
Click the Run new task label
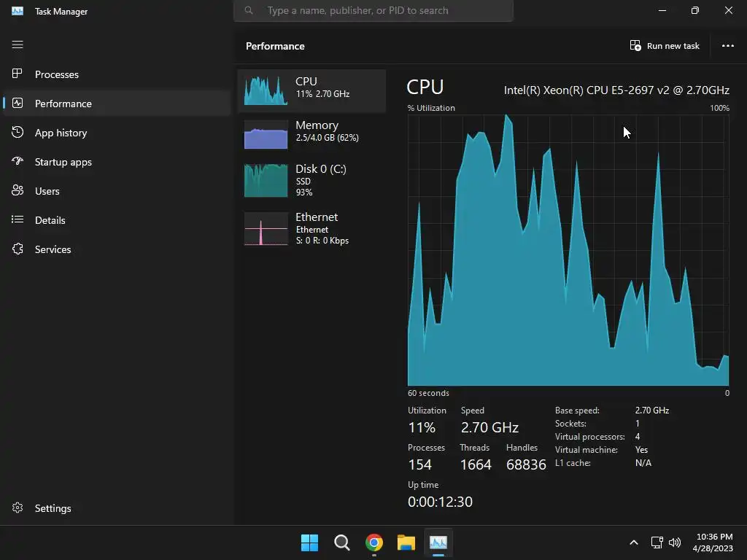[x=673, y=46]
